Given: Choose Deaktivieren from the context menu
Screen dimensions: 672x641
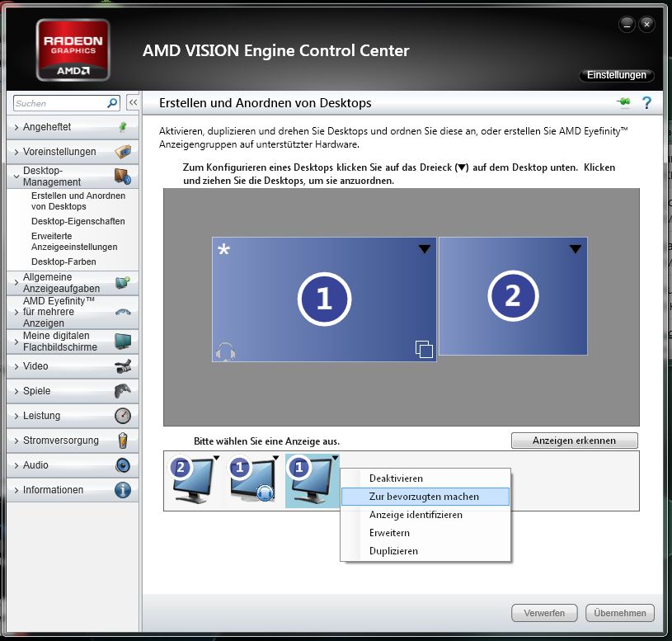Looking at the screenshot, I should [x=425, y=478].
